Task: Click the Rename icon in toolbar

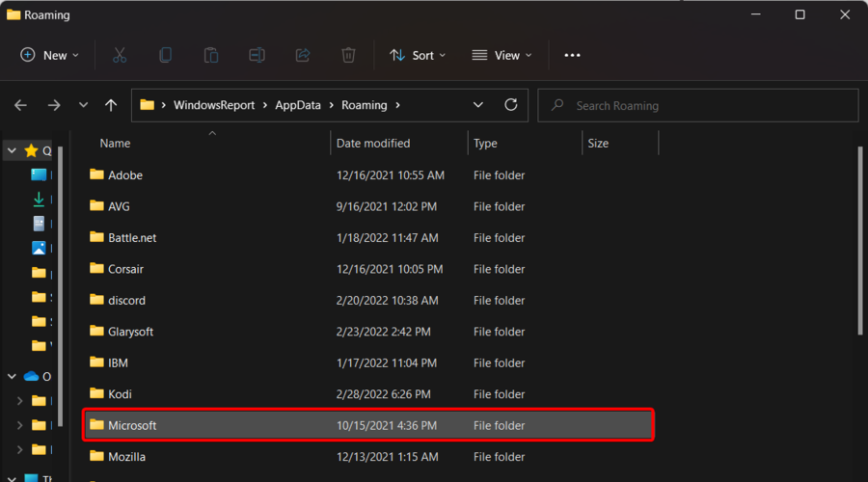Action: 257,55
